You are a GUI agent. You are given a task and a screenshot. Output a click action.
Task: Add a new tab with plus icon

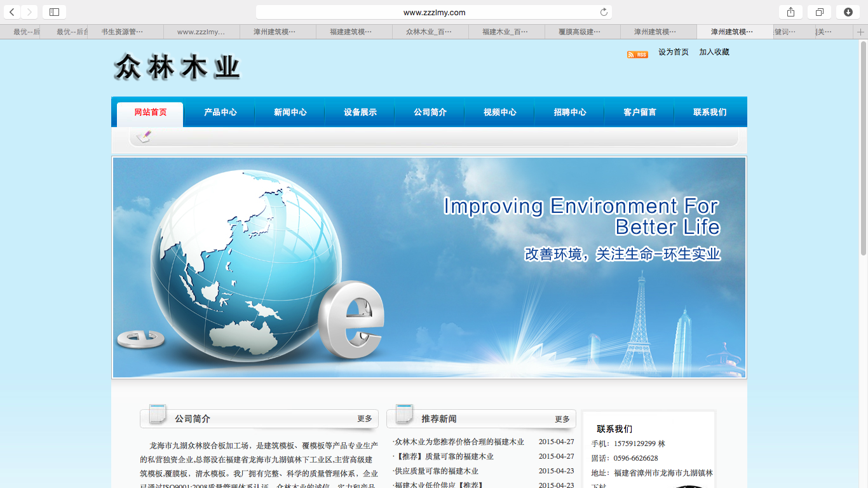861,32
